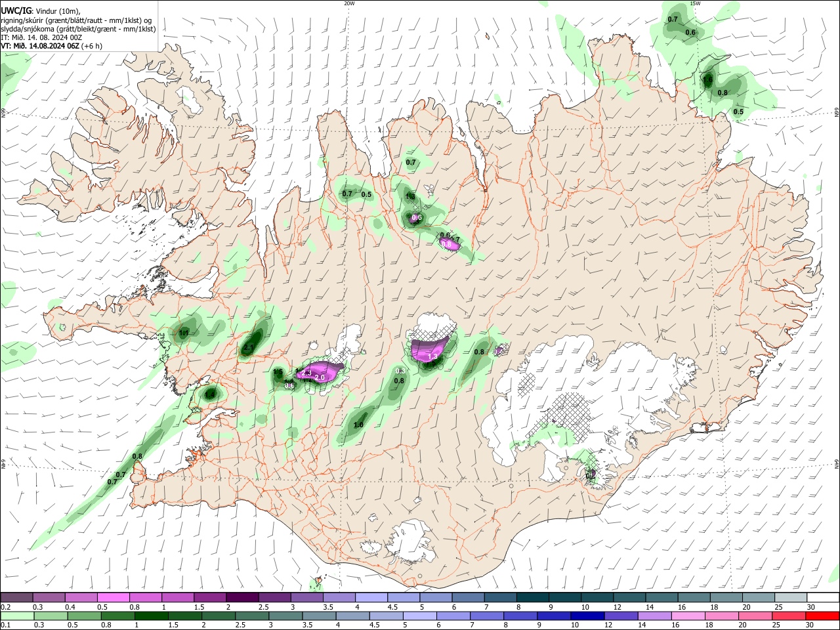Click the pale green bottom-row swatch labeled 0.1
840x630 pixels.
coord(18,616)
